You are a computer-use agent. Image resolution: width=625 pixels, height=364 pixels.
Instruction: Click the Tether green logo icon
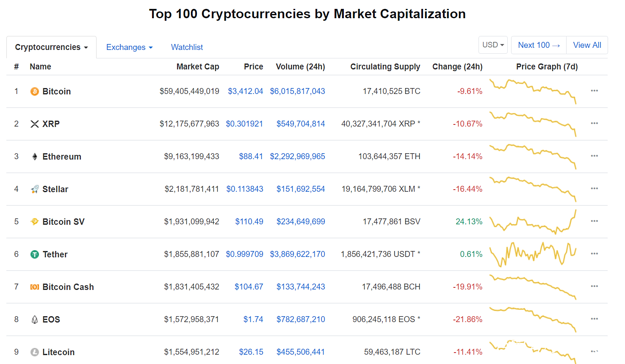35,254
